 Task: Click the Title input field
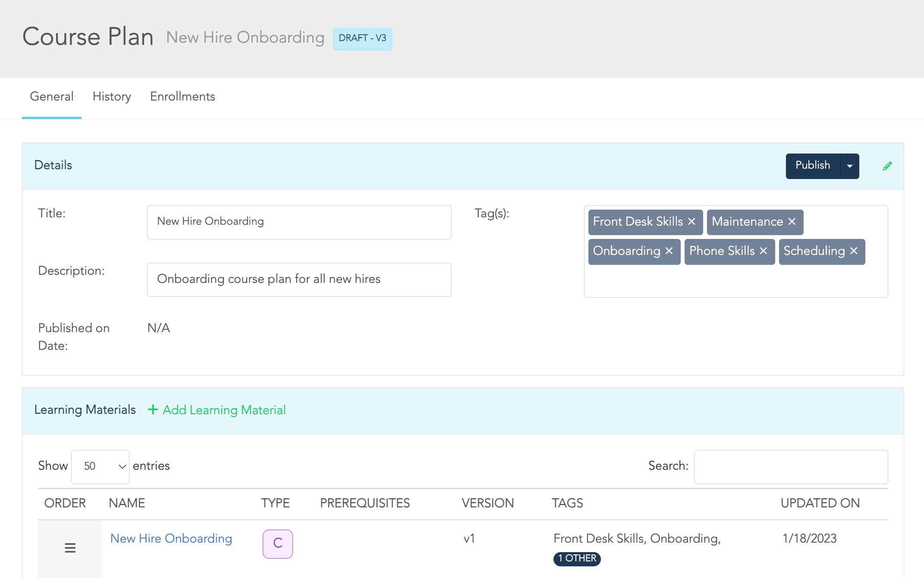pyautogui.click(x=299, y=222)
